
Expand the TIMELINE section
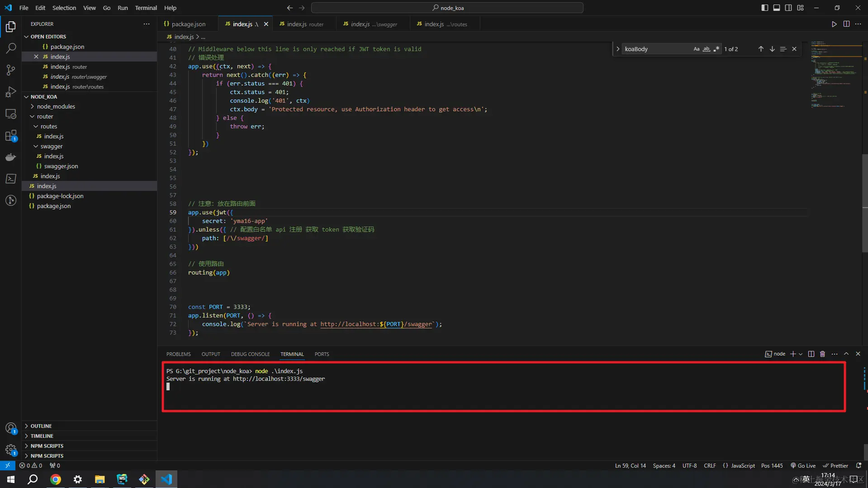tap(42, 436)
